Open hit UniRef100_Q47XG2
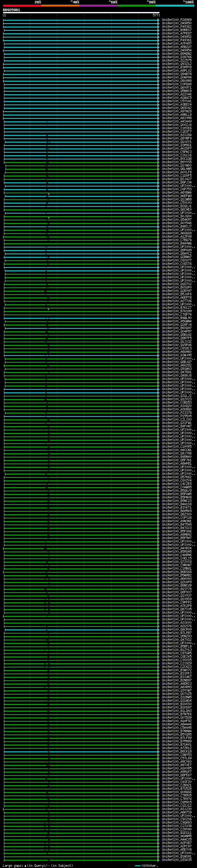The height and width of the screenshot is (868, 197). click(x=177, y=640)
